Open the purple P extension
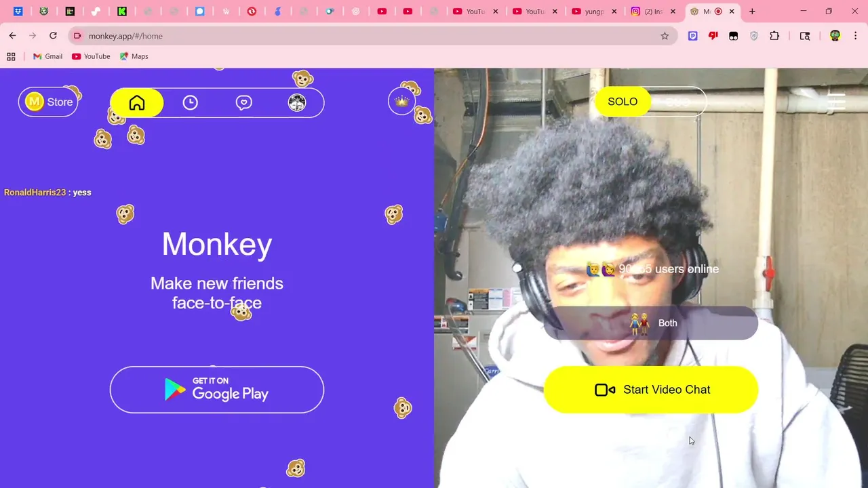 coord(692,36)
